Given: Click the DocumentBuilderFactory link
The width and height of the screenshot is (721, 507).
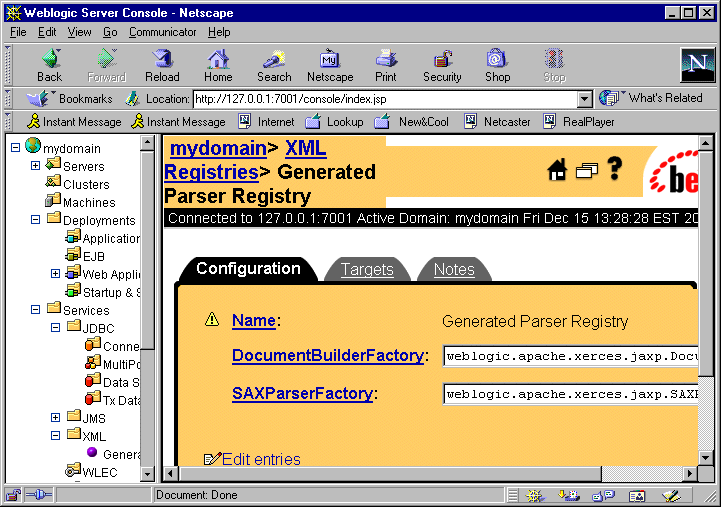Looking at the screenshot, I should click(328, 355).
